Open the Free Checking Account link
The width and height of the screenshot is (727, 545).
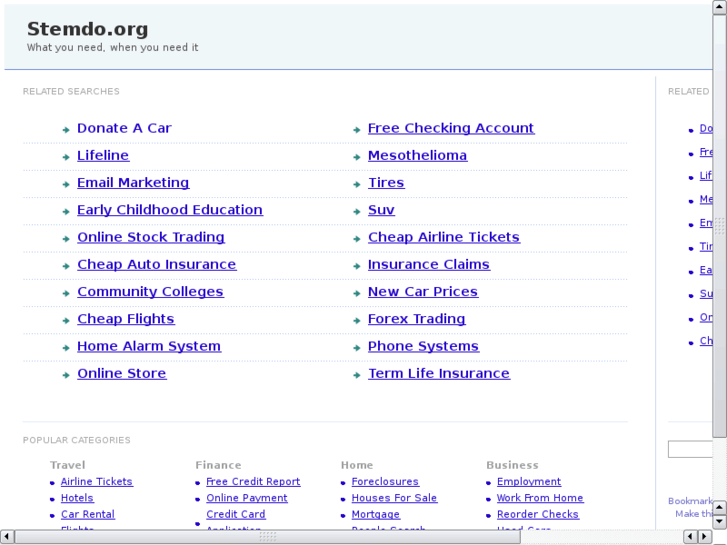450,128
